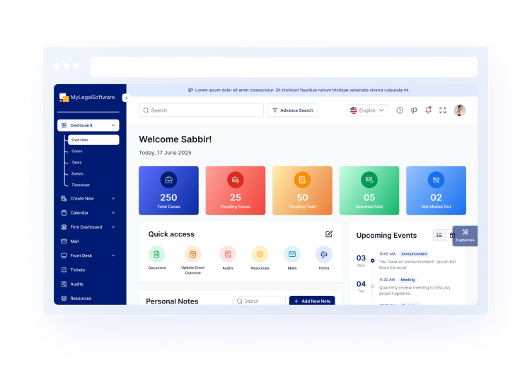532x392 pixels.
Task: Click the Add New Note button
Action: (x=311, y=301)
